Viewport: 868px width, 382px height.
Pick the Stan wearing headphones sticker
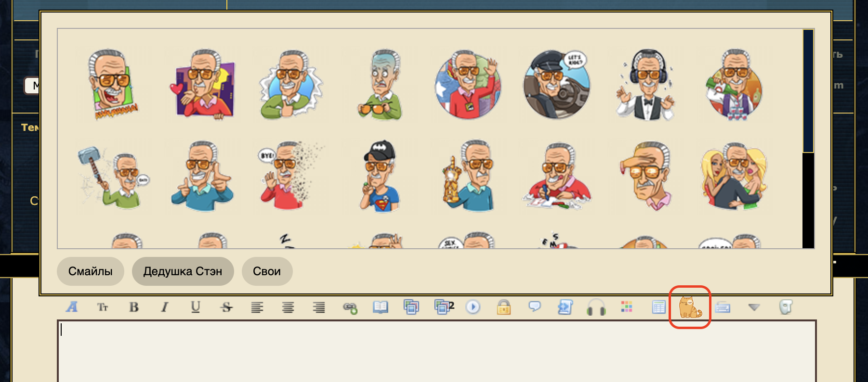click(x=645, y=84)
